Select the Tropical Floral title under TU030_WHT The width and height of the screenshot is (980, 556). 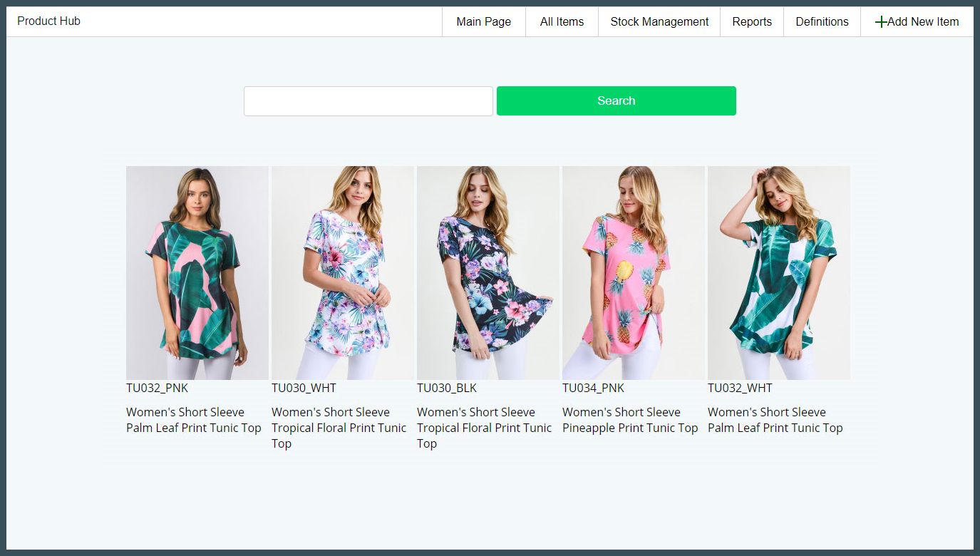tap(339, 428)
